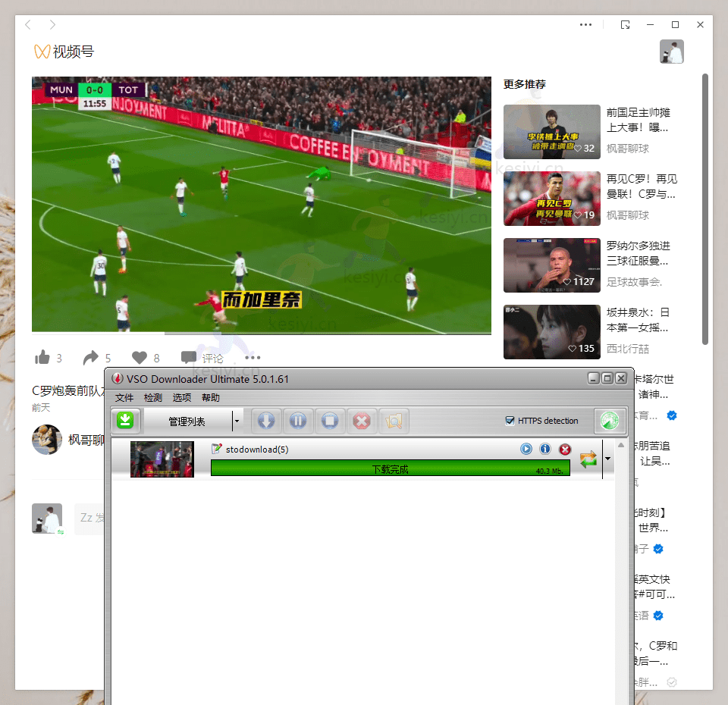Like the video with thumbs-up icon
Screen dimensions: 728x705
(42, 357)
